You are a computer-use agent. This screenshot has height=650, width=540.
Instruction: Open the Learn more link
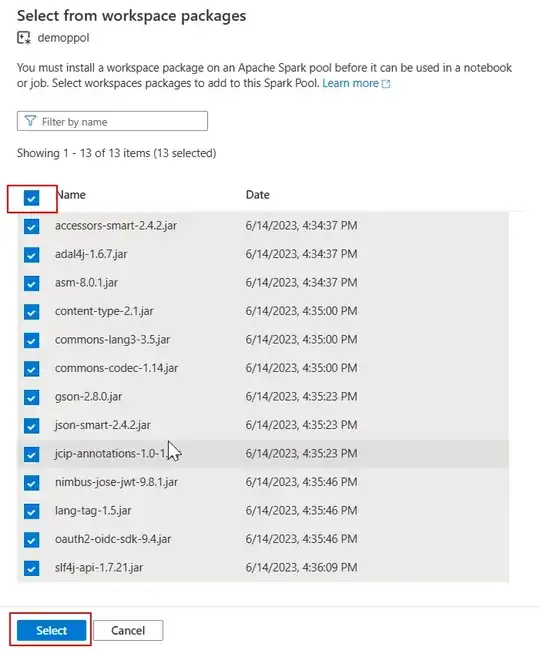coord(350,83)
